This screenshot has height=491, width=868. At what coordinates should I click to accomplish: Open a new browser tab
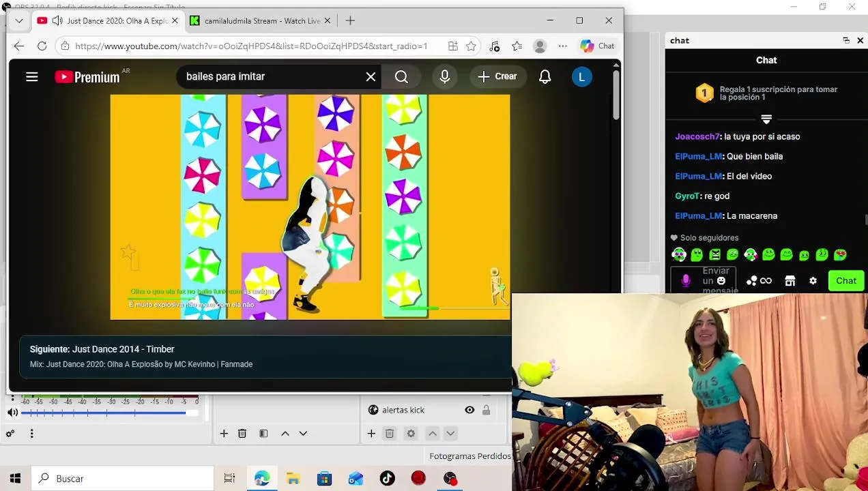[x=350, y=20]
